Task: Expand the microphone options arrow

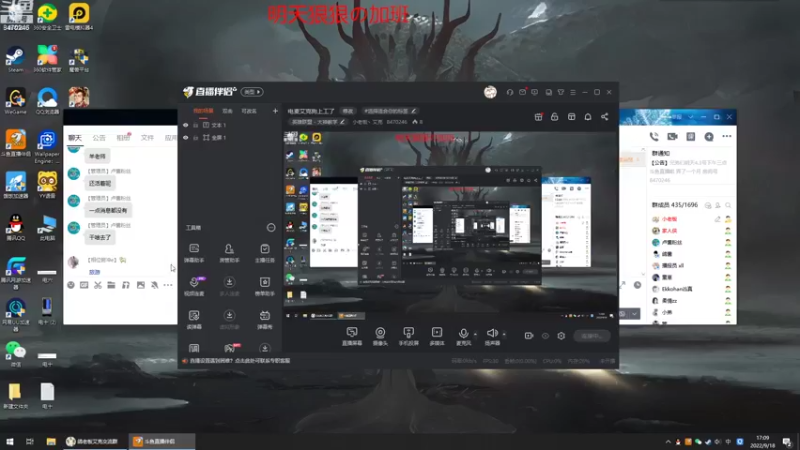Action: 476,334
